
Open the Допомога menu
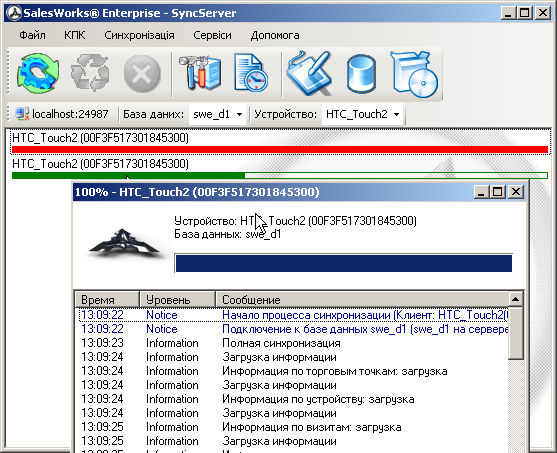(x=275, y=35)
